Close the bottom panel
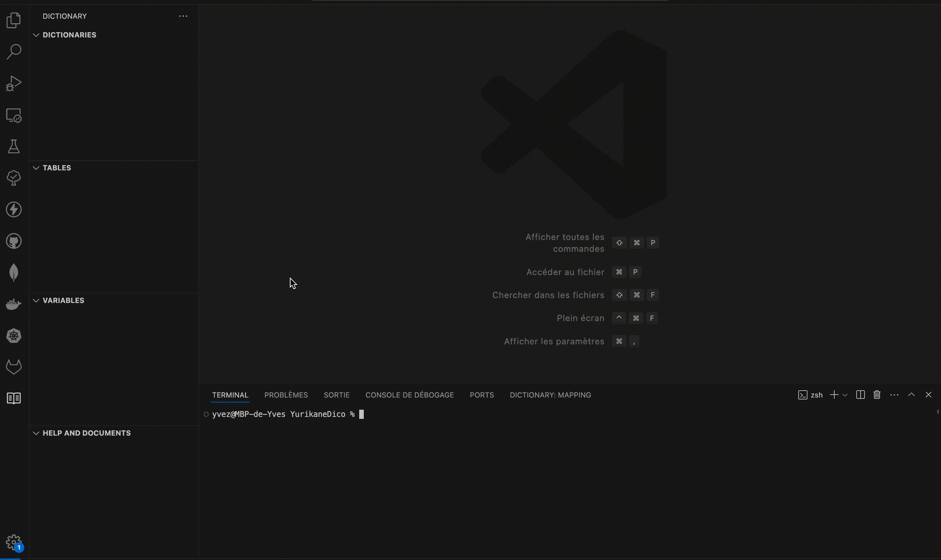This screenshot has height=560, width=941. 928,395
